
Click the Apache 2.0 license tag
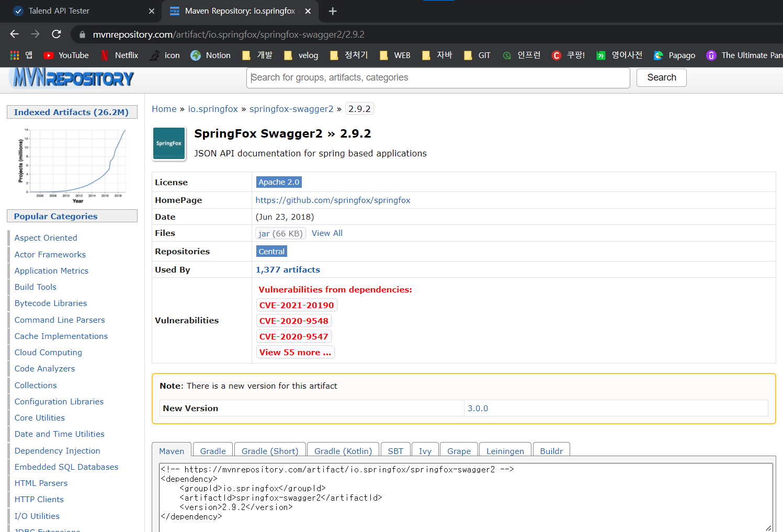[x=279, y=182]
